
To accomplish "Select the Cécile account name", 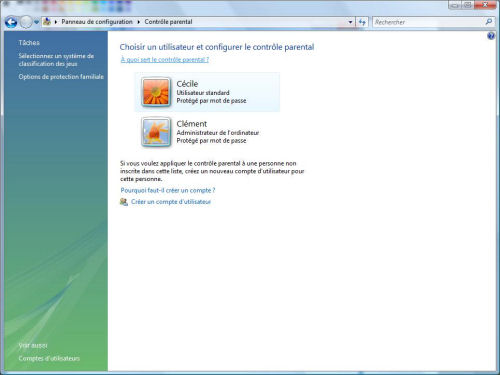I will tap(187, 84).
